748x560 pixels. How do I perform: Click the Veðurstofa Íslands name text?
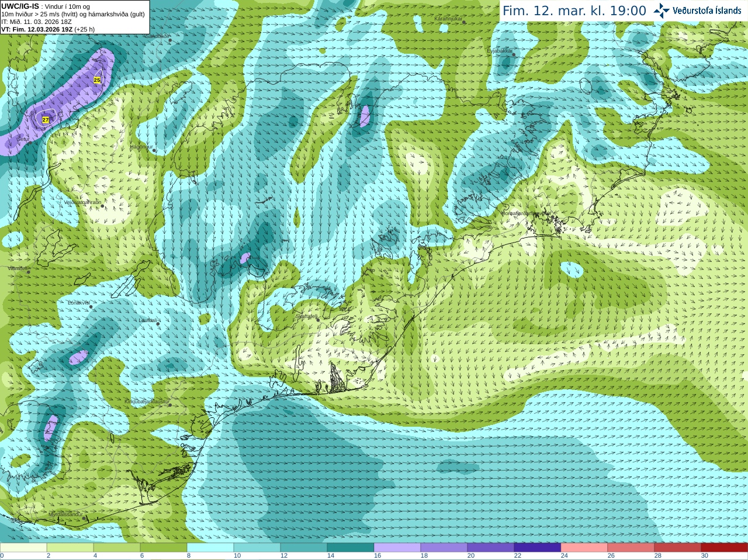coord(707,11)
